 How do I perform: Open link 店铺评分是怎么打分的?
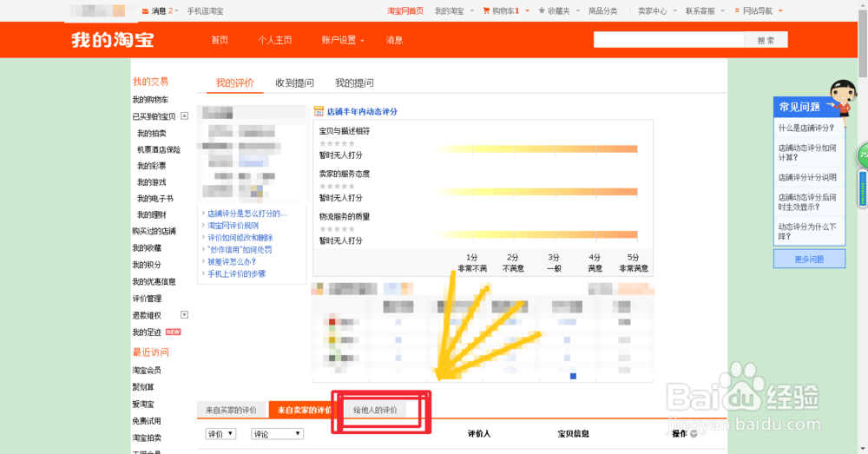pyautogui.click(x=247, y=214)
